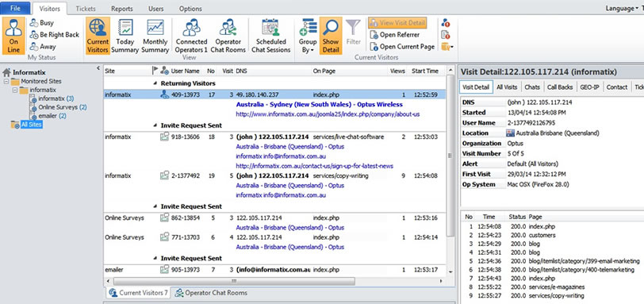This screenshot has height=304, width=644.
Task: Switch to the Reports ribbon tab
Action: pos(122,9)
